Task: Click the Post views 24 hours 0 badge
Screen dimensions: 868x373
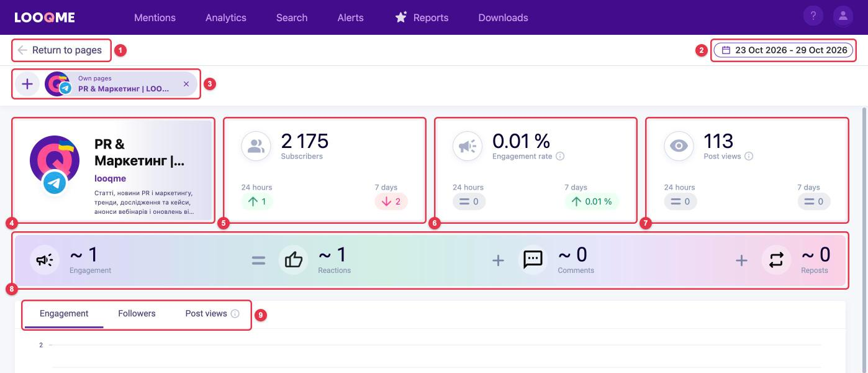Action: click(680, 201)
